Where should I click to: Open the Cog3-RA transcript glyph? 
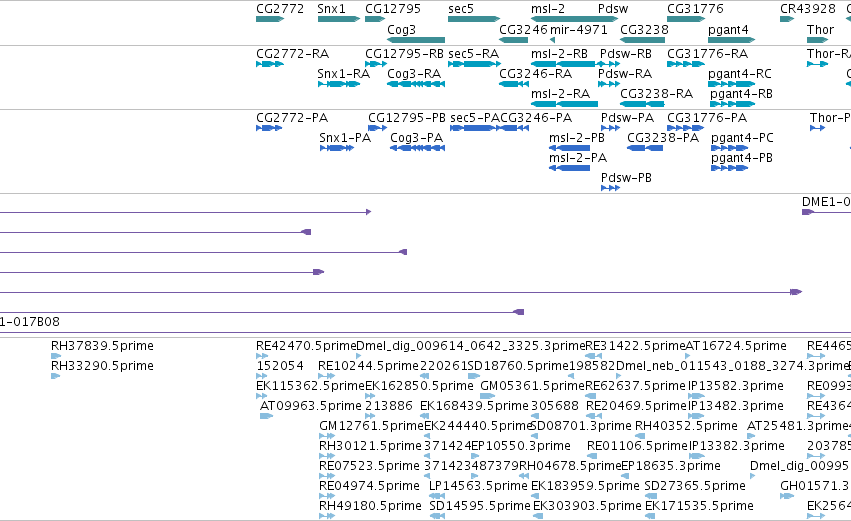[x=416, y=84]
